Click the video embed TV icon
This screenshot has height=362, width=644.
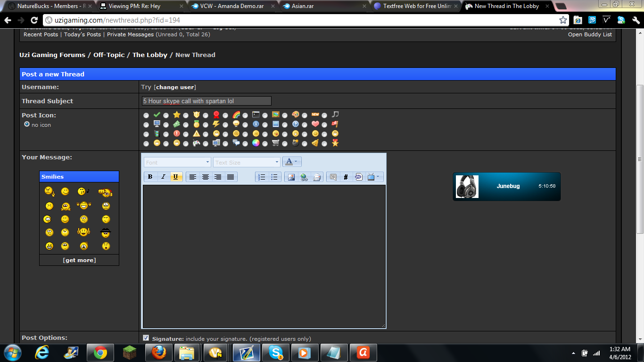click(371, 177)
